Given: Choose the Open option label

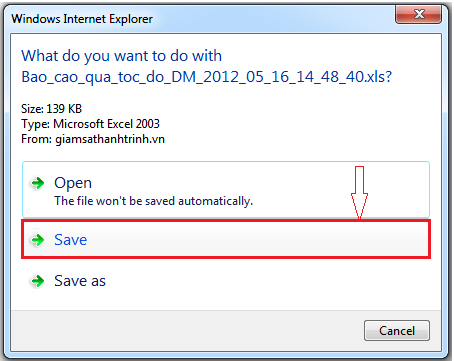Looking at the screenshot, I should [73, 183].
